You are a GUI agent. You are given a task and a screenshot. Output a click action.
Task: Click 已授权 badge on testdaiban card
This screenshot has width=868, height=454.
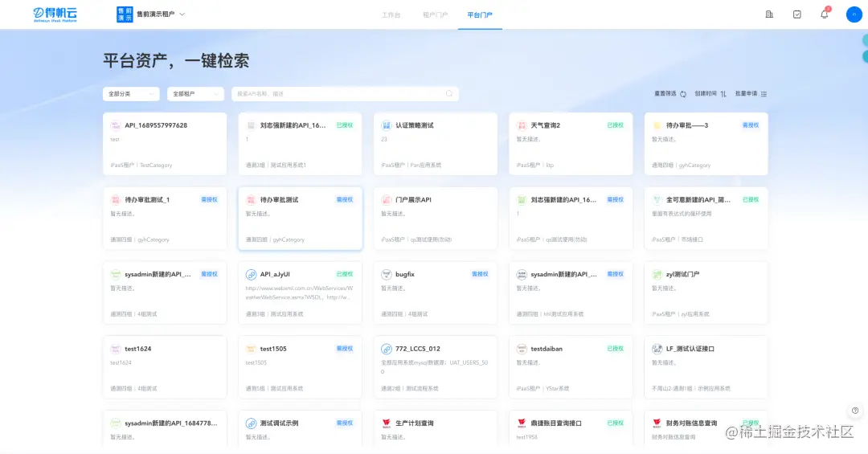click(615, 349)
